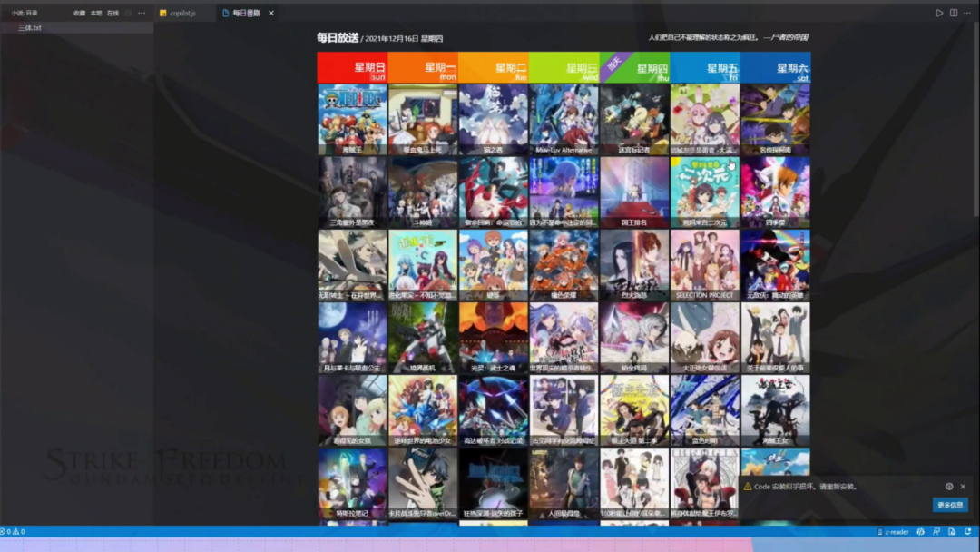980x552 pixels.
Task: Click the 更多信息 button in notification
Action: 950,505
